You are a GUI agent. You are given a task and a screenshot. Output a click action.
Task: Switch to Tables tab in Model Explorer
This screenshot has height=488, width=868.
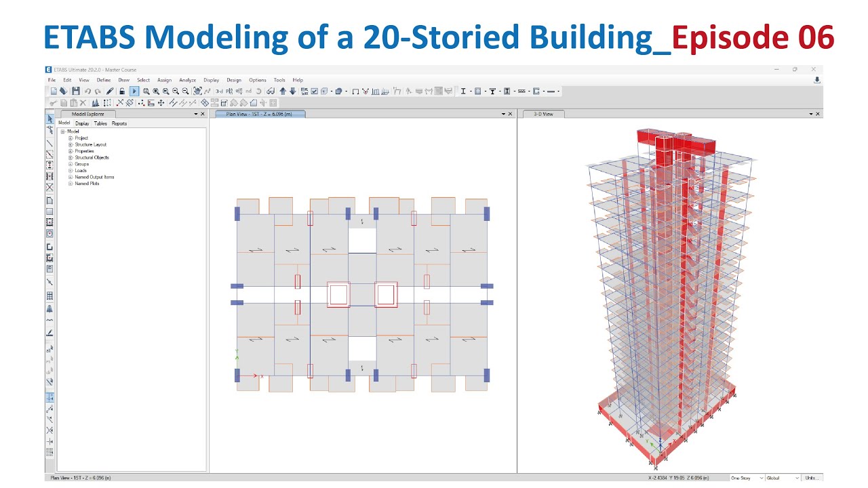100,123
